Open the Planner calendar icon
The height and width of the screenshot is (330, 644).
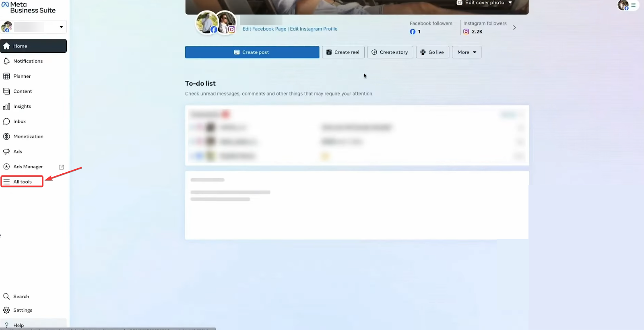6,76
